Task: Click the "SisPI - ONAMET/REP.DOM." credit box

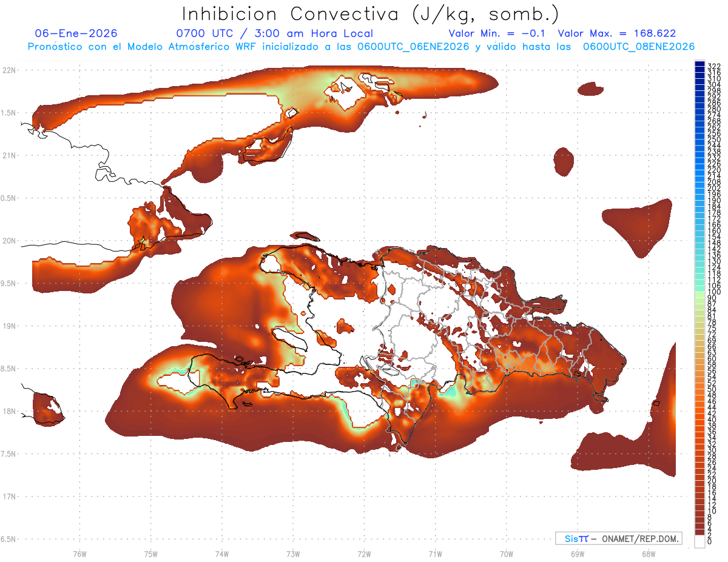Action: 618,538
